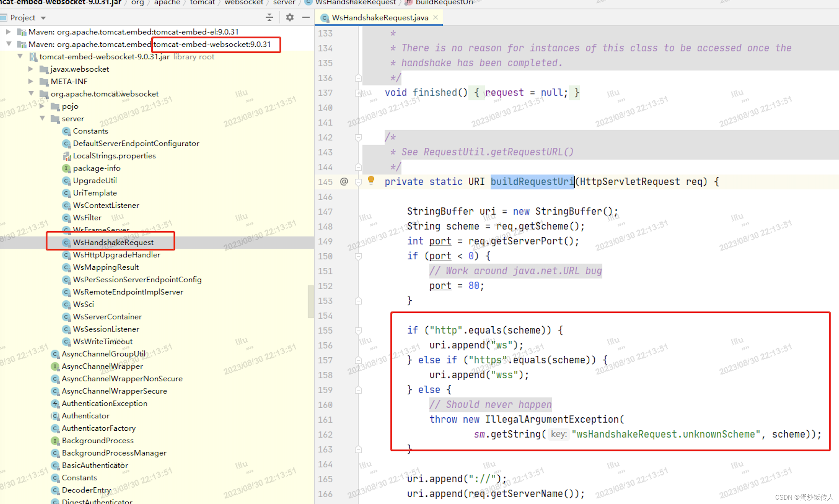Select the AuthenticatorFactory class in the tree

point(99,428)
